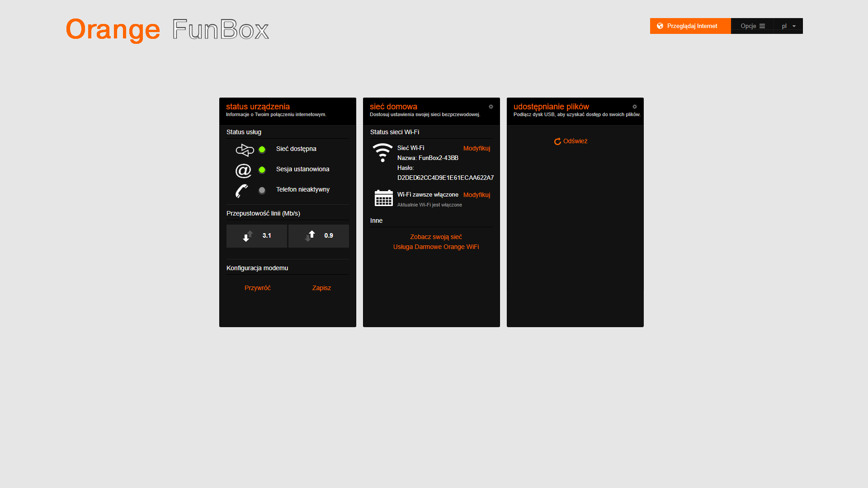Click Modyfikuj next to Sieć Wi-Fi
This screenshot has width=868, height=488.
coord(476,148)
